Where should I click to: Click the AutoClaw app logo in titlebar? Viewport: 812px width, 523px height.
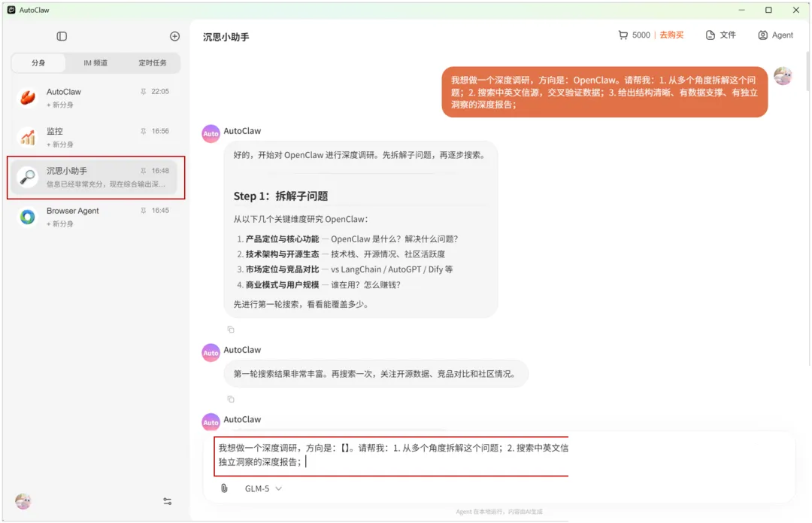[x=11, y=10]
